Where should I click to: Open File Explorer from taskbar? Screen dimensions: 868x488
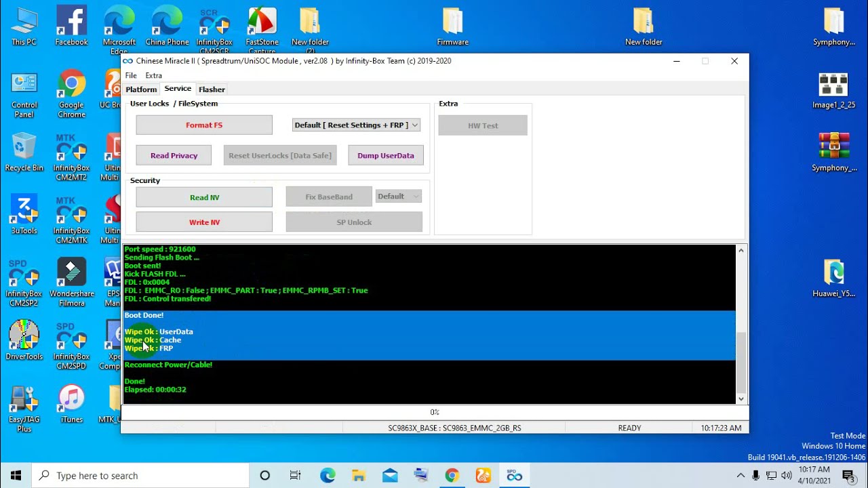(x=359, y=476)
